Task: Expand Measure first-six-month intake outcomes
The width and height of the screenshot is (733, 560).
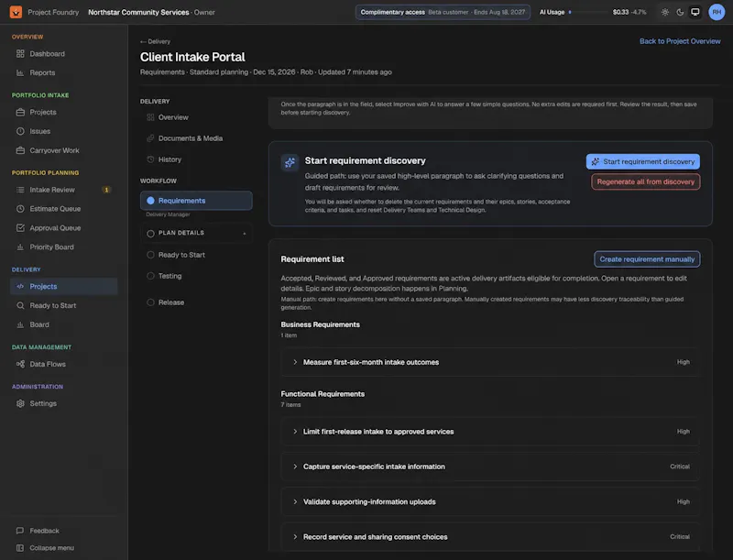Action: click(490, 362)
